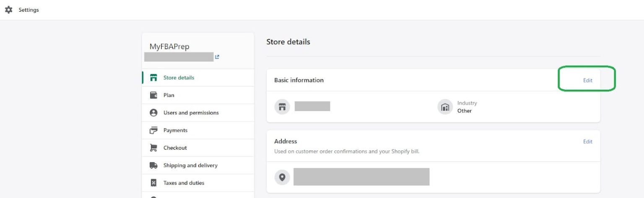The width and height of the screenshot is (644, 198).
Task: Click the store icon in Basic information
Action: (282, 107)
